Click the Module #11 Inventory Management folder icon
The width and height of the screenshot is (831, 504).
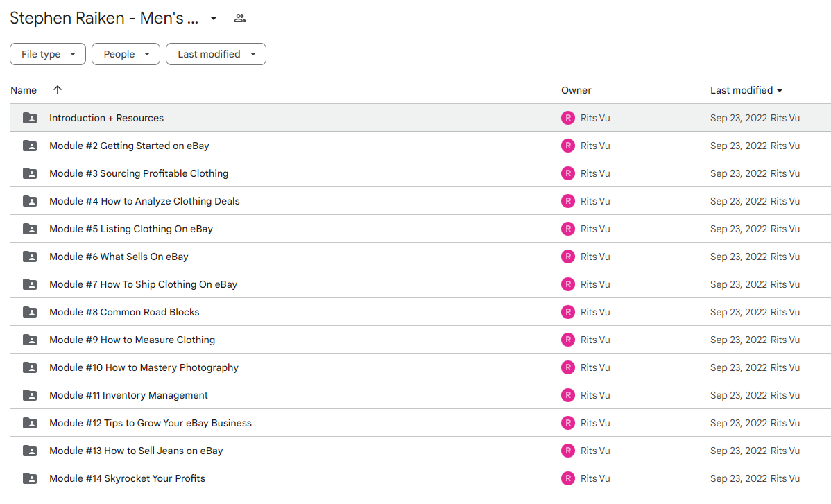point(31,395)
